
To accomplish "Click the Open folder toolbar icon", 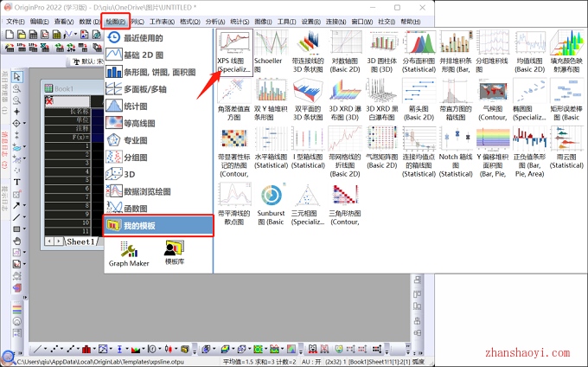I will click(22, 35).
